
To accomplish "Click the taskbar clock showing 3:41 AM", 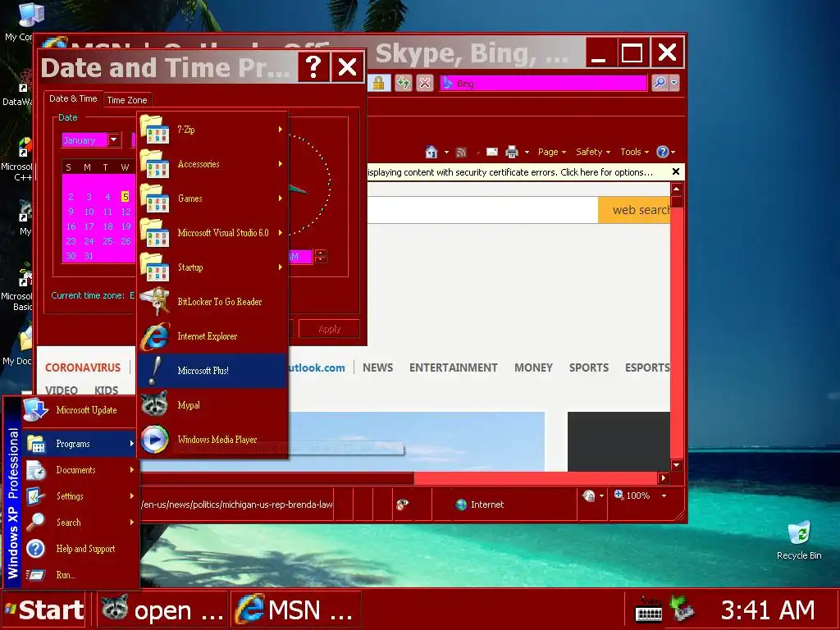I will pyautogui.click(x=767, y=610).
